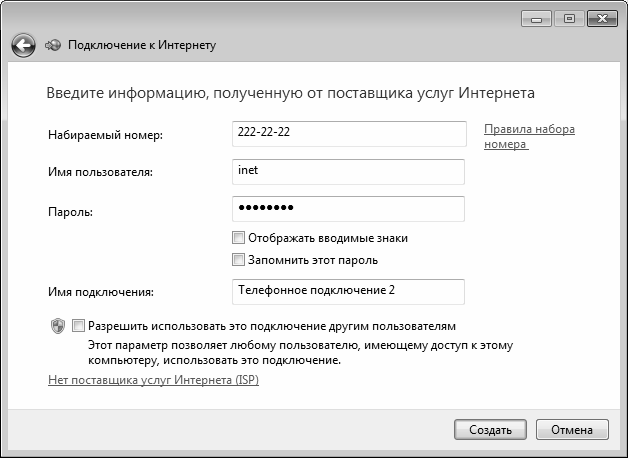628x458 pixels.
Task: Tick the 'Запомнить этот пароль' checkbox
Action: (238, 259)
